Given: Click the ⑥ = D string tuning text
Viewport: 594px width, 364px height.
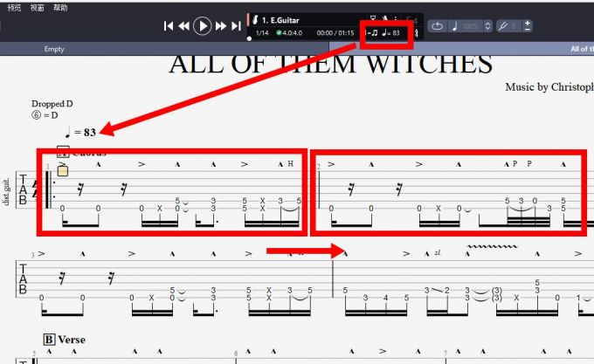Looking at the screenshot, I should (x=45, y=115).
